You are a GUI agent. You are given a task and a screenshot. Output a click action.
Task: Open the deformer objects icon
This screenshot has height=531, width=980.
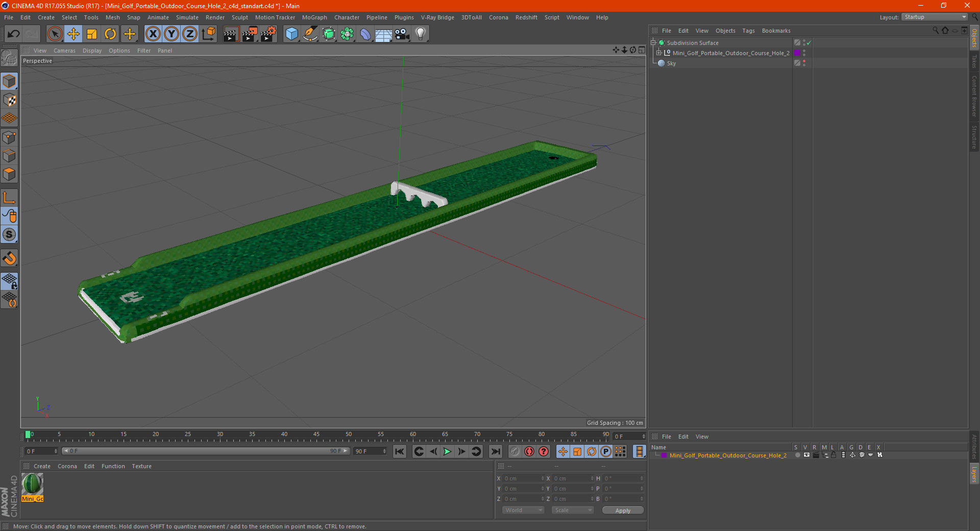pyautogui.click(x=365, y=34)
